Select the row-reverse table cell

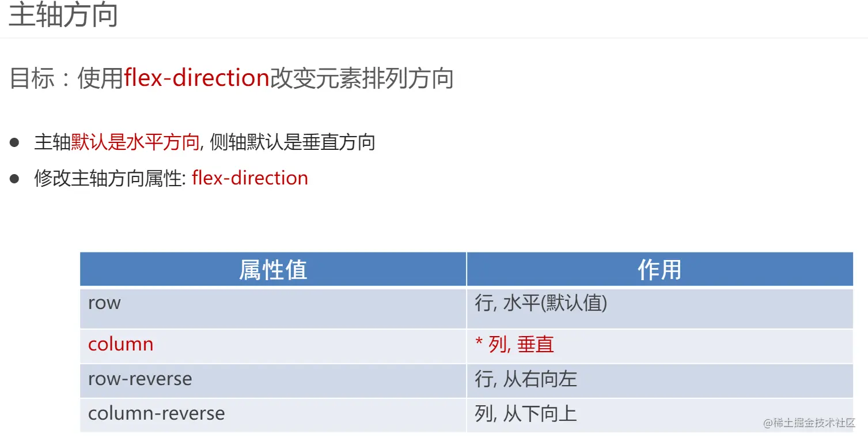point(273,380)
